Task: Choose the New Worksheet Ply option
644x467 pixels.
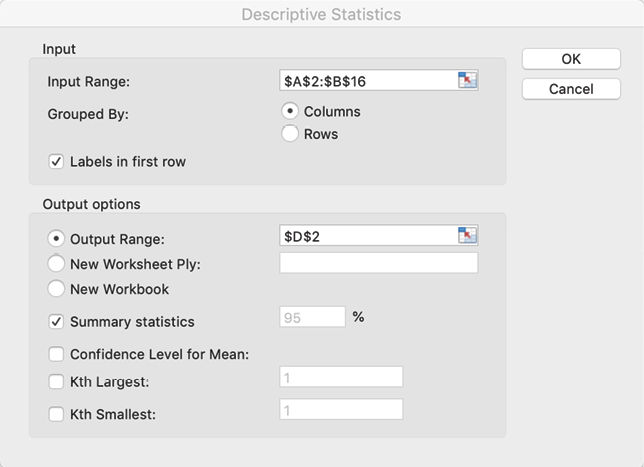Action: pos(56,264)
